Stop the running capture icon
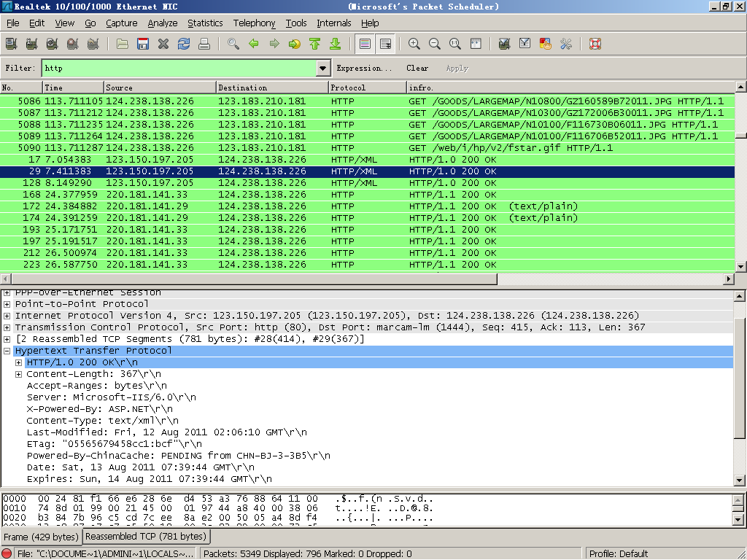 coord(72,44)
